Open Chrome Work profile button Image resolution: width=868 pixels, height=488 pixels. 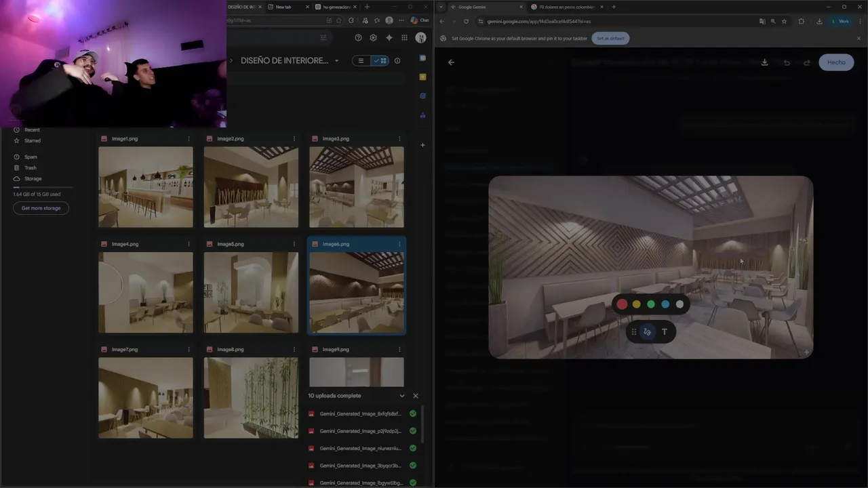[x=840, y=21]
